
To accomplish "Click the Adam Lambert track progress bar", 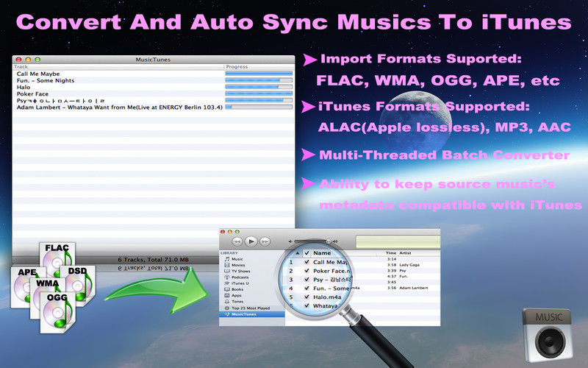I will tap(259, 107).
